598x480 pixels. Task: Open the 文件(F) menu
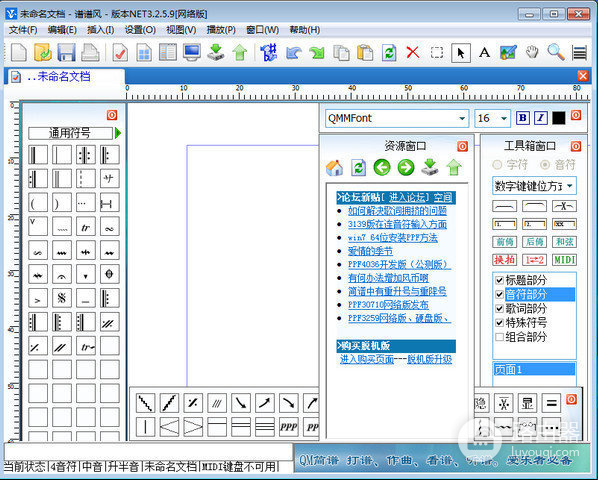point(23,30)
